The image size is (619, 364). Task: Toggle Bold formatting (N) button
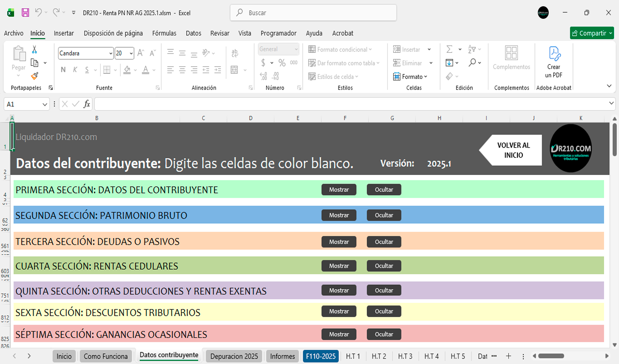coord(63,70)
